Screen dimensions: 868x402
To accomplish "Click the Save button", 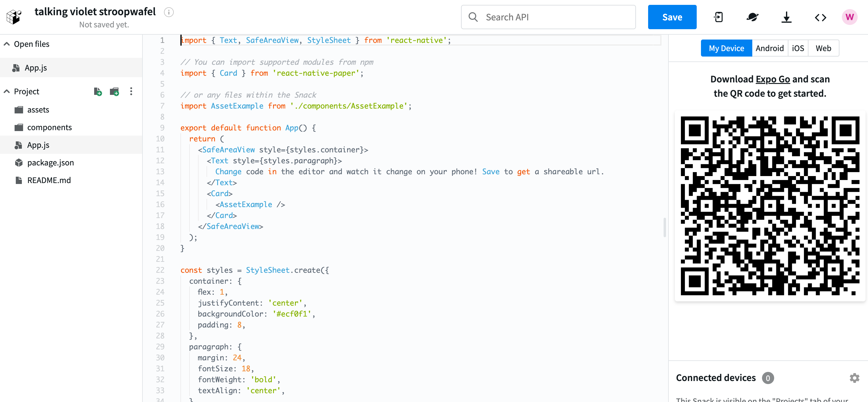I will pyautogui.click(x=672, y=17).
